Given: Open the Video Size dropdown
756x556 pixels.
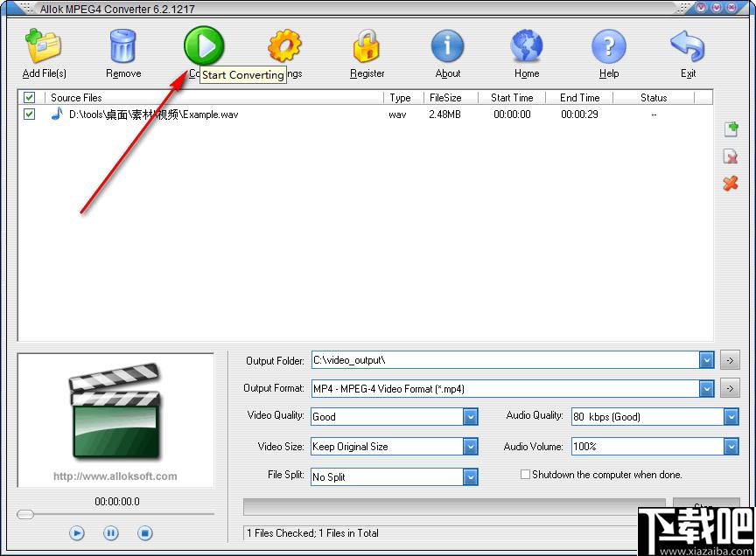Looking at the screenshot, I should pos(470,446).
